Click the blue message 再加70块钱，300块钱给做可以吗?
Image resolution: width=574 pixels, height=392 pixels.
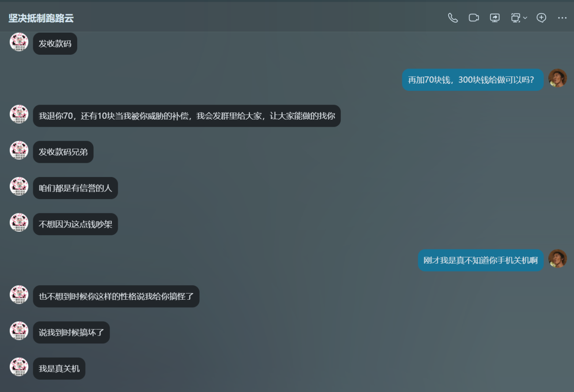point(472,80)
